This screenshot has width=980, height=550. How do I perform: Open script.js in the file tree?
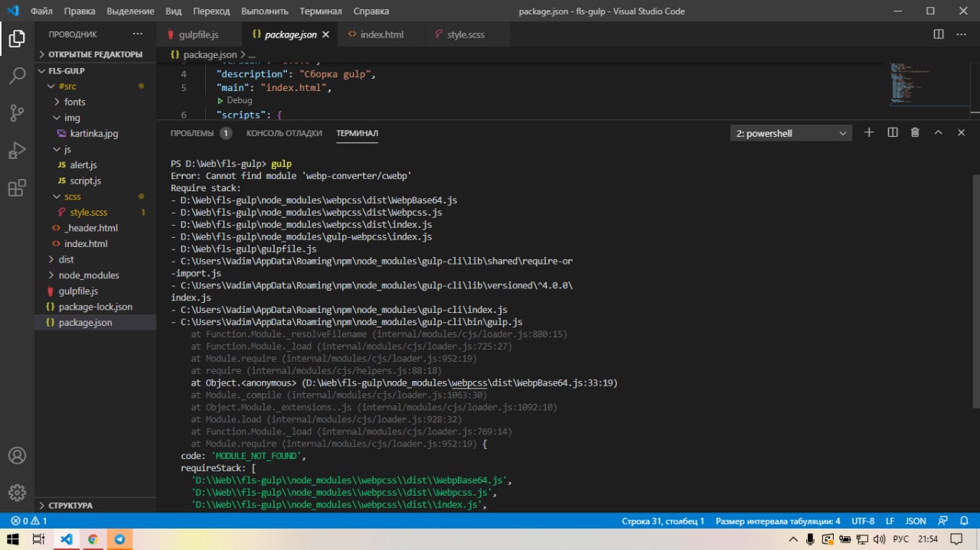coord(96,181)
